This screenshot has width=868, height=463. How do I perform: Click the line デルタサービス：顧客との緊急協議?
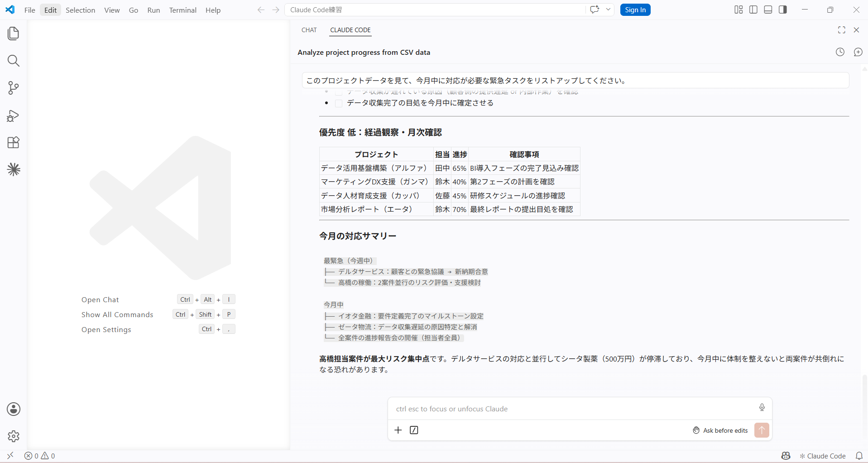click(413, 272)
